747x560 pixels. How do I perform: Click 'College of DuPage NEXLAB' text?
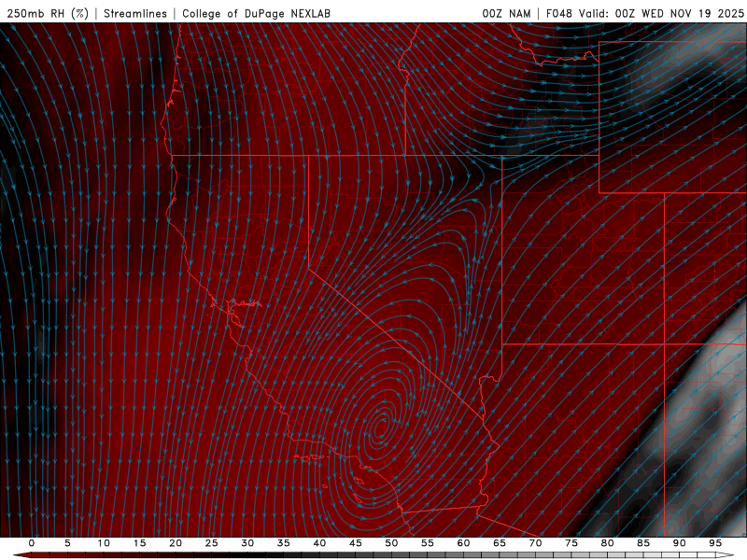click(x=256, y=13)
